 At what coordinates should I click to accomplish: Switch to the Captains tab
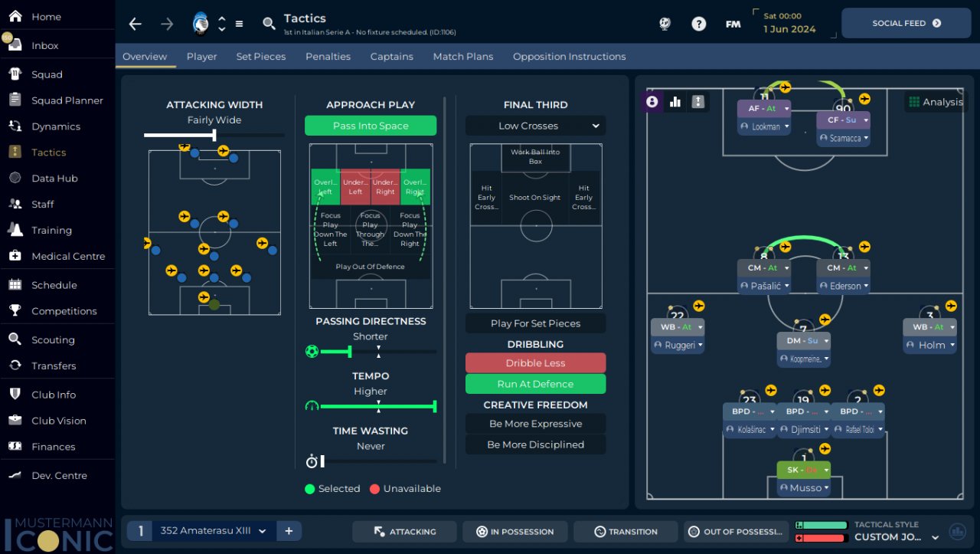[x=391, y=57]
